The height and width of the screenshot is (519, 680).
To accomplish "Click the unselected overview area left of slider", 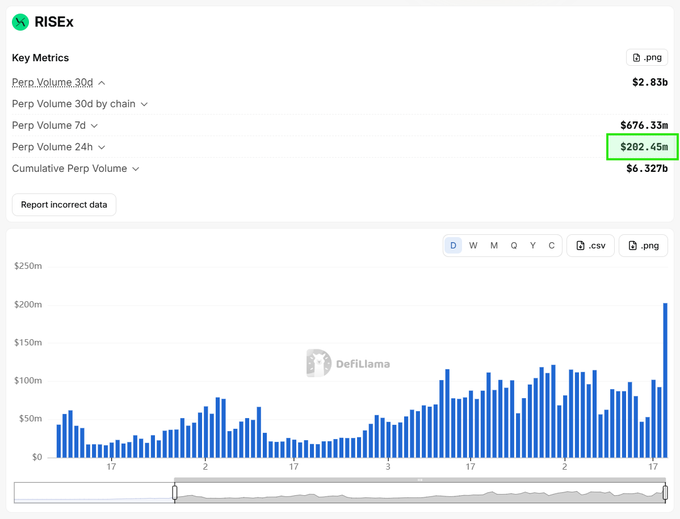I will (x=94, y=493).
